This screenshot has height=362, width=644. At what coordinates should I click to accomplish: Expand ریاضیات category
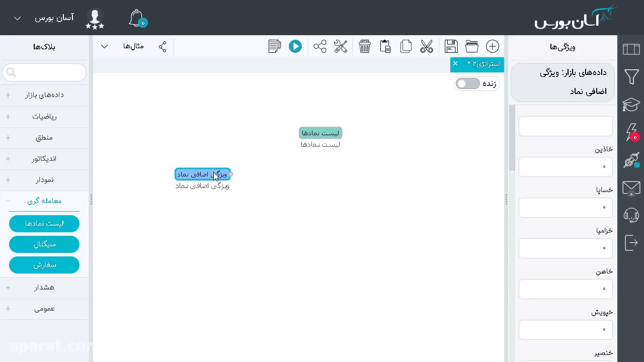click(44, 116)
